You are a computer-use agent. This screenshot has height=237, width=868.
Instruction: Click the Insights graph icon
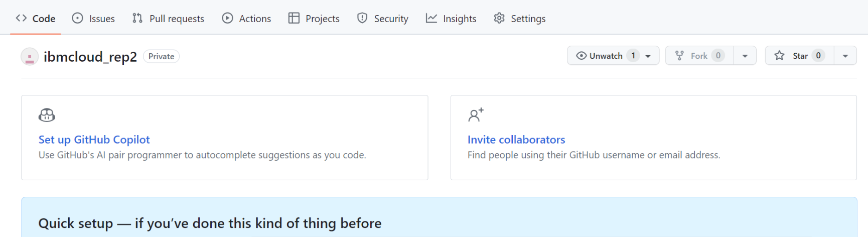click(431, 19)
